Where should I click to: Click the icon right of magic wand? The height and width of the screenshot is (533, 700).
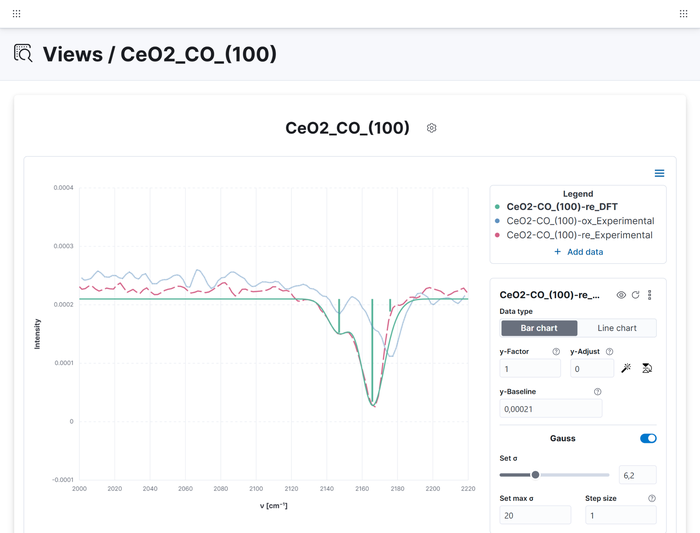(647, 368)
